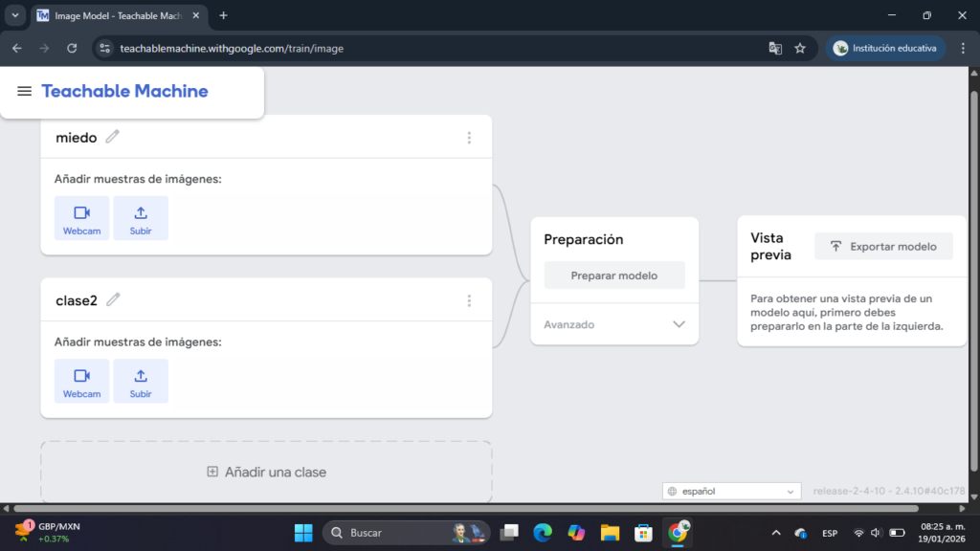The width and height of the screenshot is (980, 551).
Task: Open three-dot options menu for miedo class
Action: click(x=469, y=138)
